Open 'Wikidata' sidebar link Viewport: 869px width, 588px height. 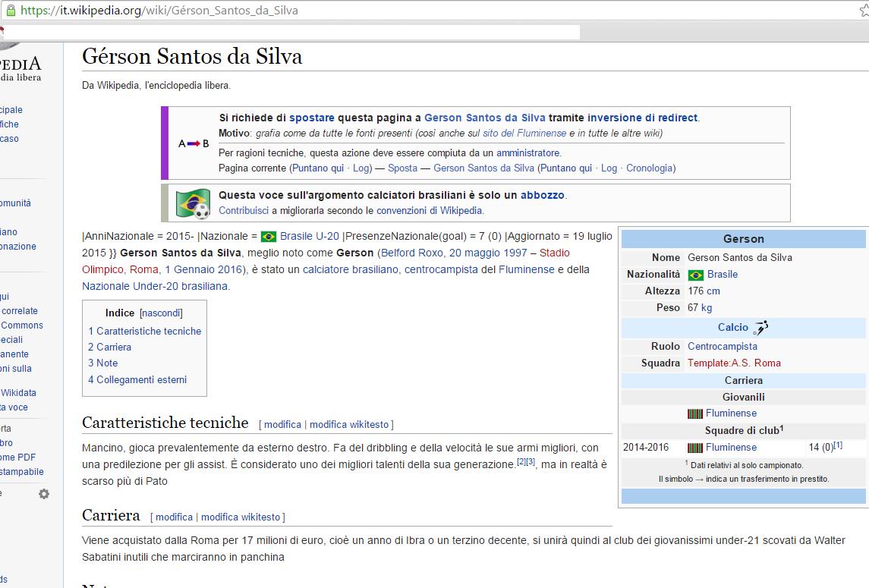pyautogui.click(x=18, y=393)
